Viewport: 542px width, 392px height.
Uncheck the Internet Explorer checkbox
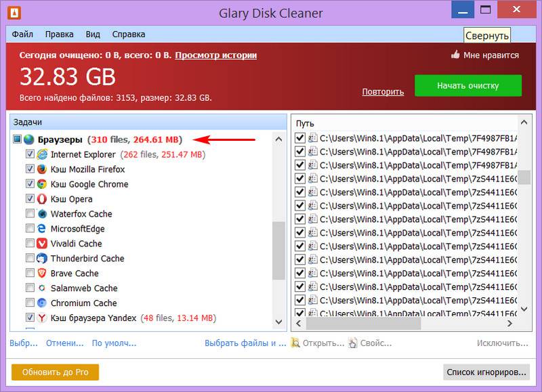[30, 154]
